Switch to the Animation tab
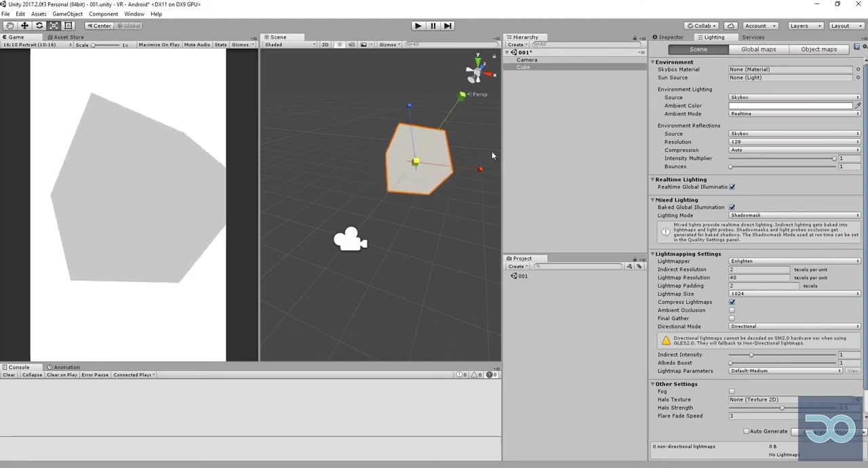The height and width of the screenshot is (468, 868). click(x=64, y=368)
